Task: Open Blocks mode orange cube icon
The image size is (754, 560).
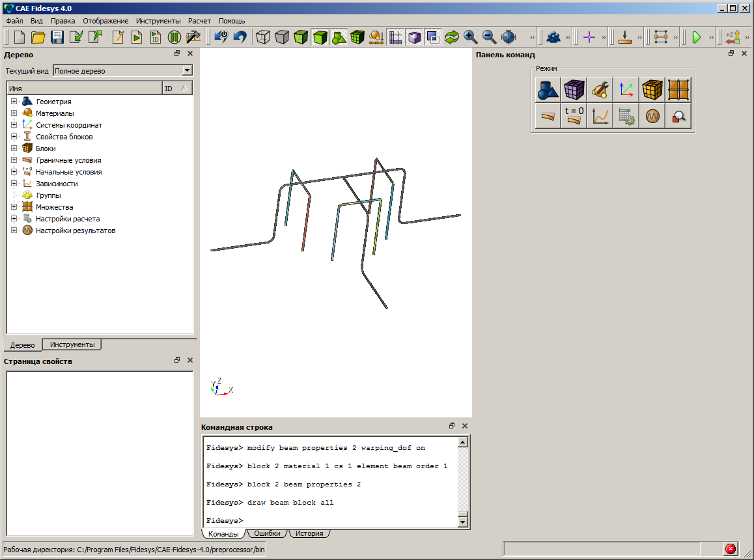Action: click(x=652, y=89)
